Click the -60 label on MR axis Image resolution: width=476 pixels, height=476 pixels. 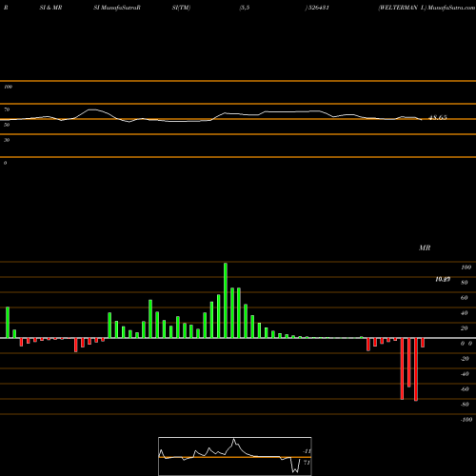[x=465, y=389]
